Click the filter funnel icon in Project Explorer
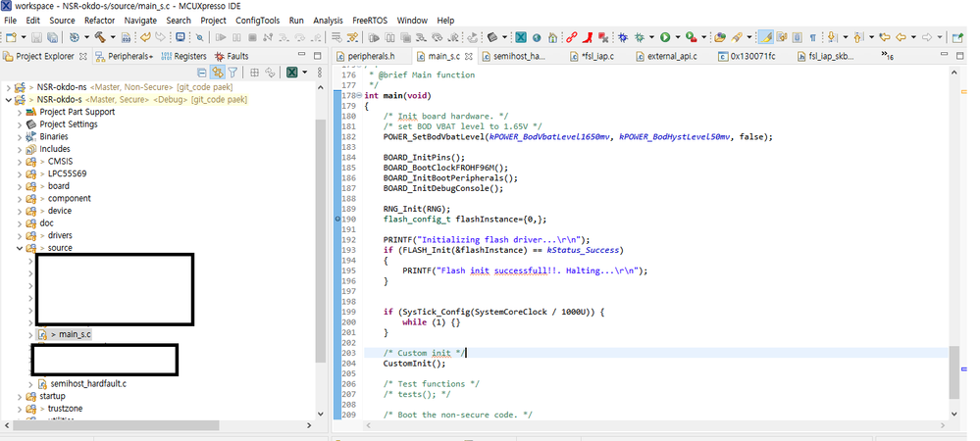The width and height of the screenshot is (980, 441). click(232, 73)
